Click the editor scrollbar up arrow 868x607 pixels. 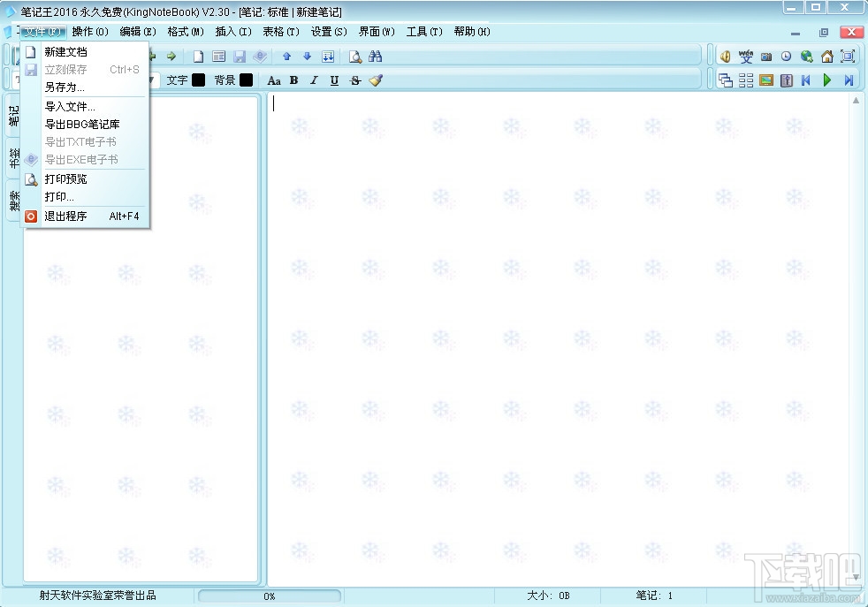856,100
